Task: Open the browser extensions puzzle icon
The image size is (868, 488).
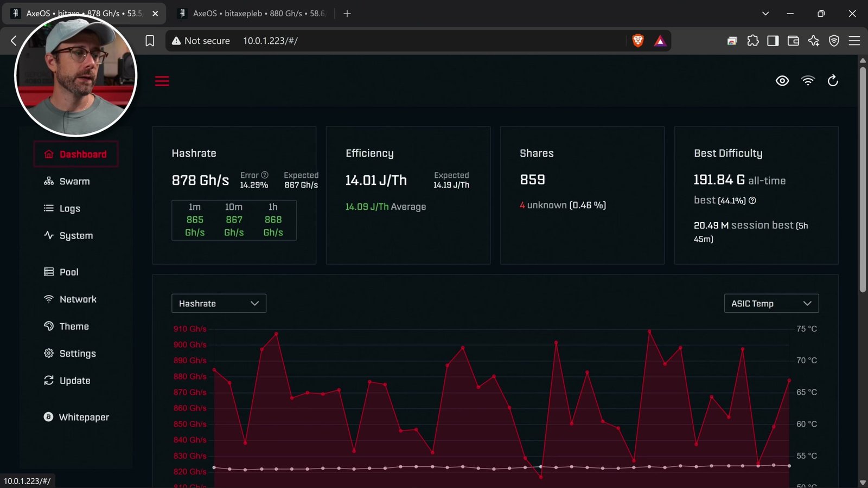Action: pyautogui.click(x=753, y=41)
